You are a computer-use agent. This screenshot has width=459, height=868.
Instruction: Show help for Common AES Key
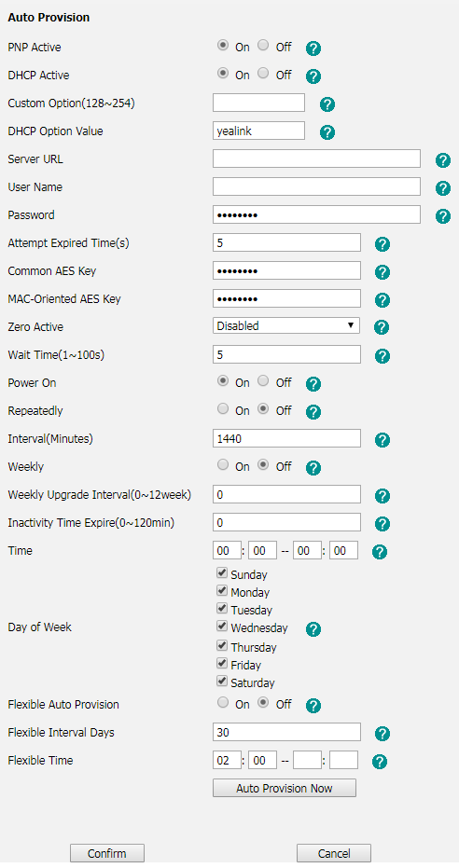tap(382, 272)
